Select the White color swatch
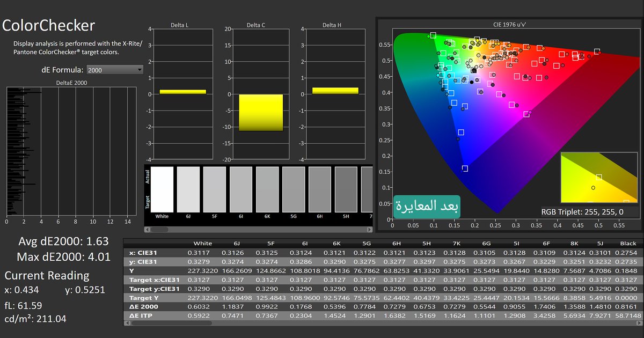The width and height of the screenshot is (644, 338). [162, 189]
